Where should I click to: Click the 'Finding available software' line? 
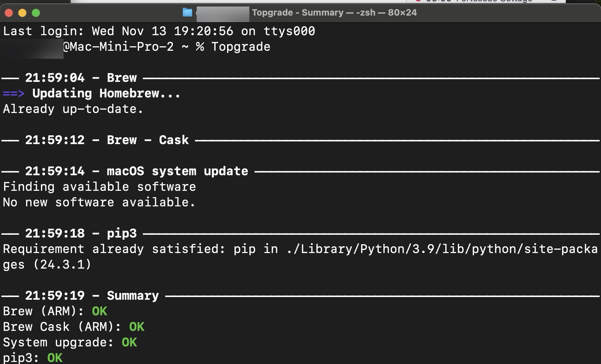click(x=99, y=187)
